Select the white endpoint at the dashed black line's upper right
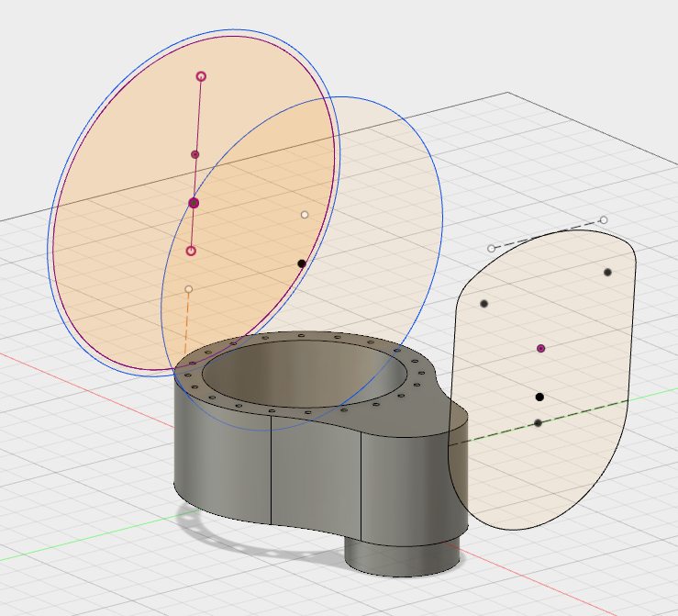This screenshot has height=616, width=678. point(604,220)
